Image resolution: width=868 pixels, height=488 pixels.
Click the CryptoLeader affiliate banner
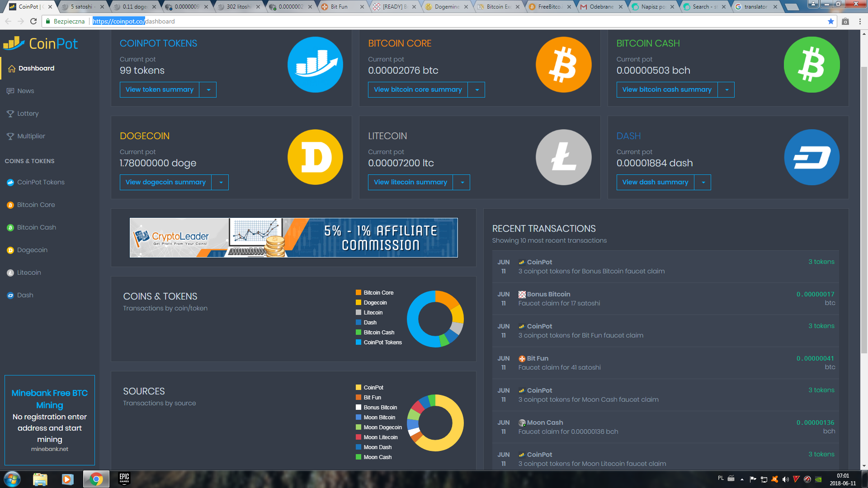point(293,238)
